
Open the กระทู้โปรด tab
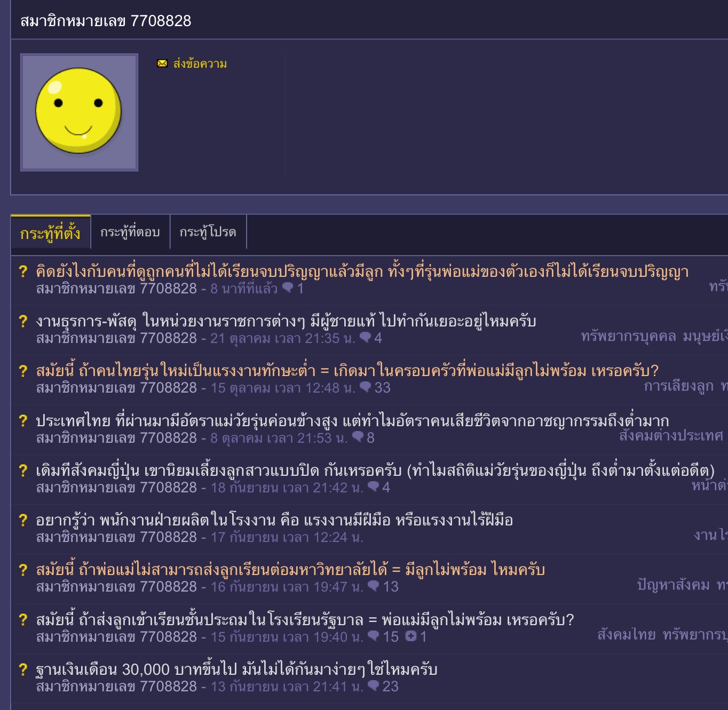tap(208, 232)
